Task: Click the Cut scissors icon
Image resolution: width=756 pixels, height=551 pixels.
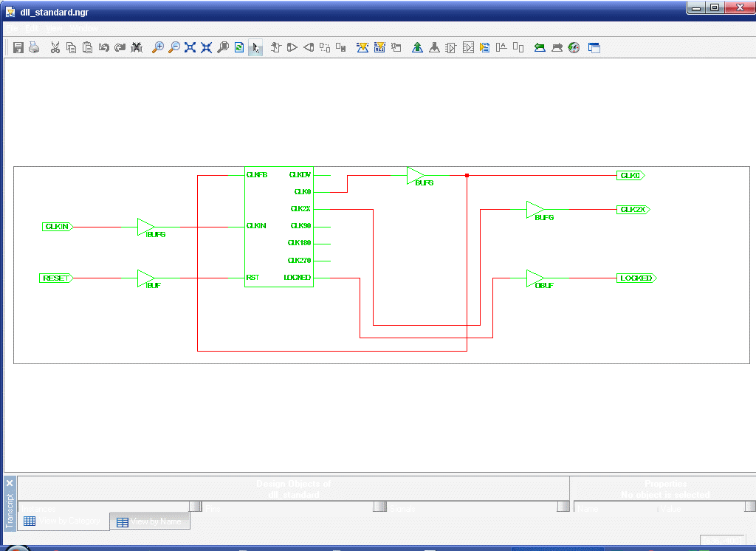Action: (x=55, y=47)
